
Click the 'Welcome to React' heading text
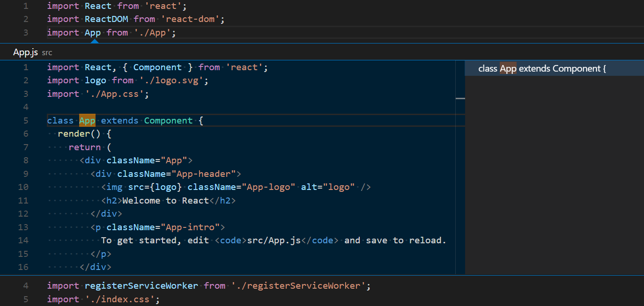(x=169, y=200)
